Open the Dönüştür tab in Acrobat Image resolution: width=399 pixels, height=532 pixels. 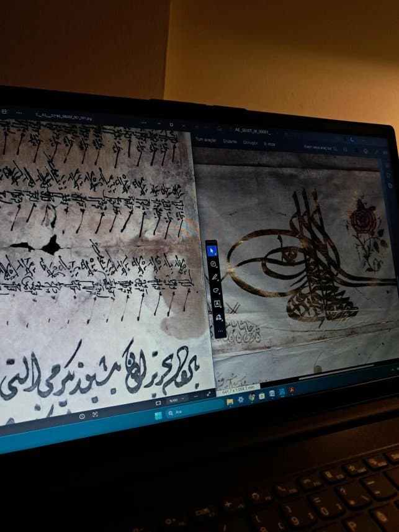click(x=250, y=143)
